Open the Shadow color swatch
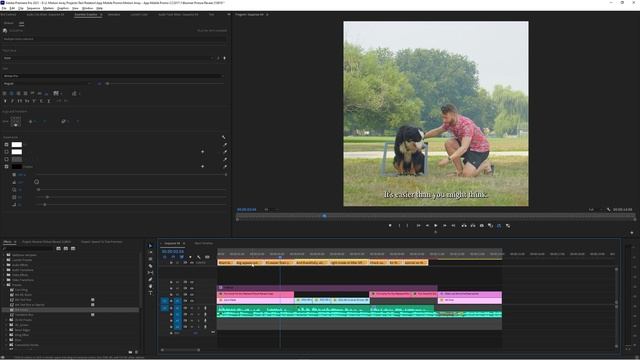Viewport: 640px width, 360px height. pyautogui.click(x=17, y=167)
